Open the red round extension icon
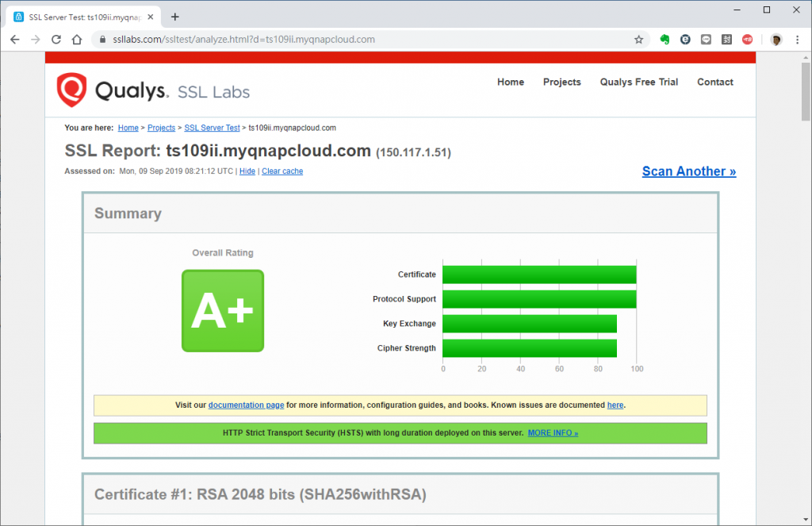Screen dimensions: 812x526 point(747,40)
